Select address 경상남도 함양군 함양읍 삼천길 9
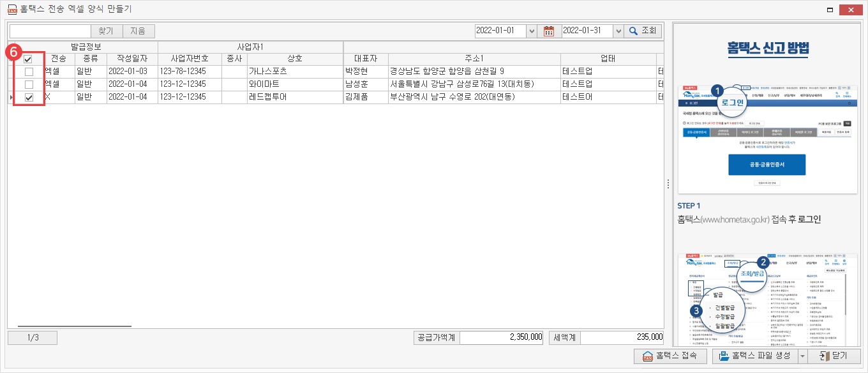868x373 pixels. [474, 72]
